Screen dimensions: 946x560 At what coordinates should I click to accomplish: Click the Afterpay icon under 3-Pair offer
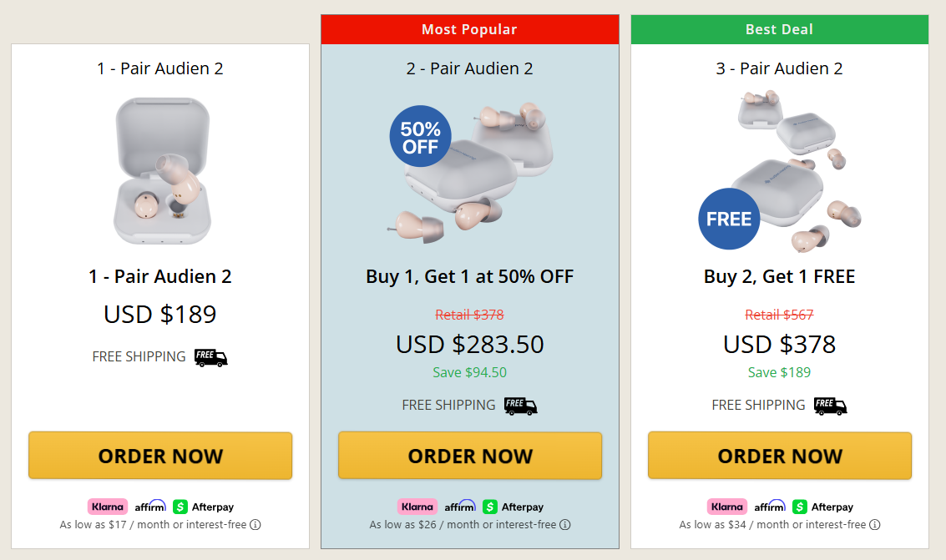click(x=800, y=507)
